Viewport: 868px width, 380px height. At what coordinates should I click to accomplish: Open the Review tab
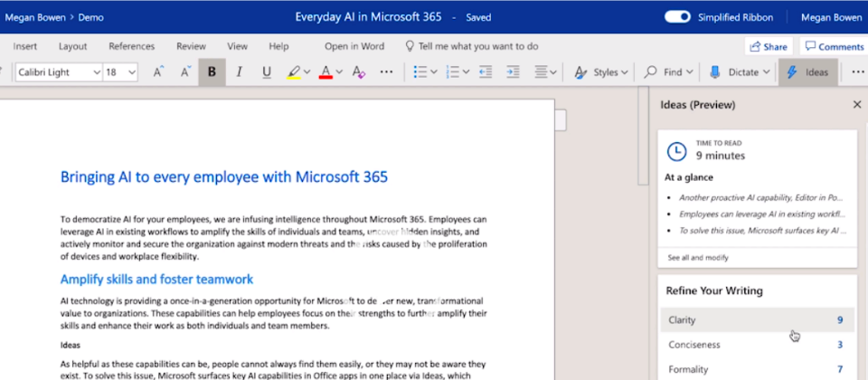click(x=191, y=46)
